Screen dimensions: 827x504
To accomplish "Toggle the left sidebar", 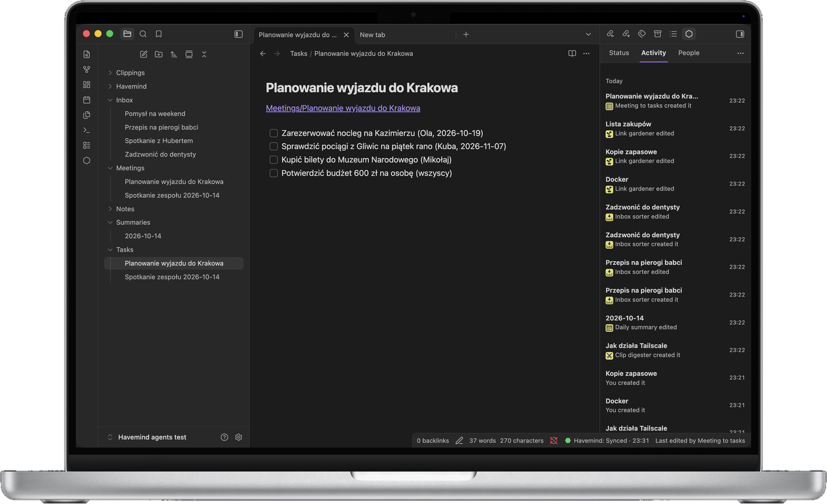I will click(x=238, y=34).
